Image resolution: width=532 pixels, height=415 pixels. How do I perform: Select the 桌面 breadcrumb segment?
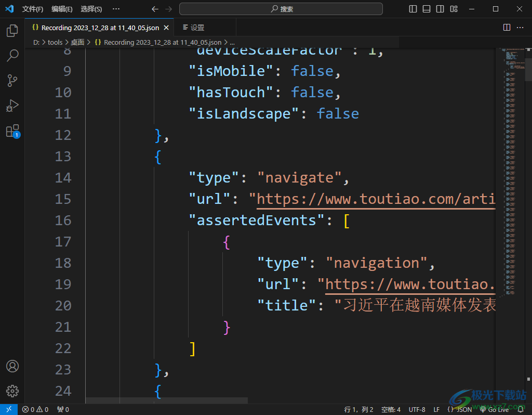77,43
